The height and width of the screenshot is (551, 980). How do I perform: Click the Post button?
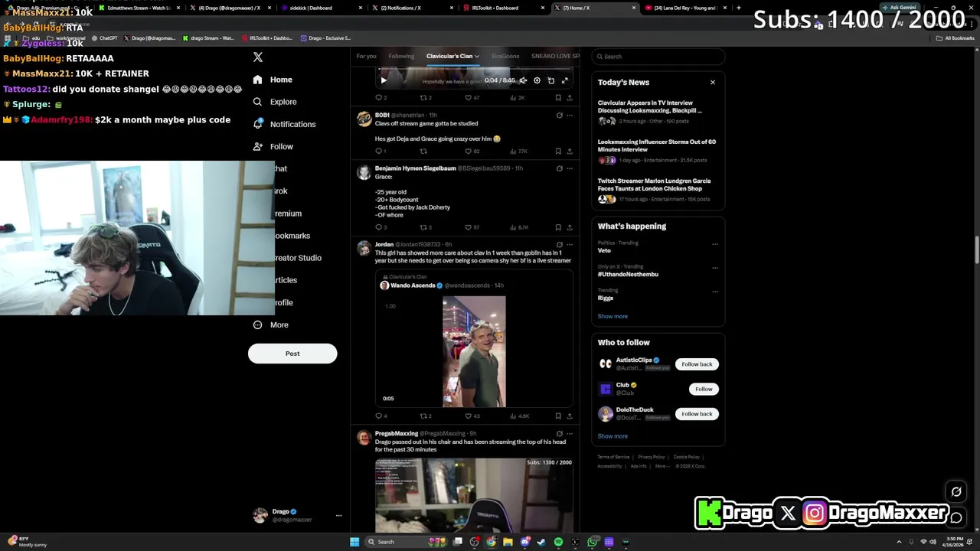point(292,354)
